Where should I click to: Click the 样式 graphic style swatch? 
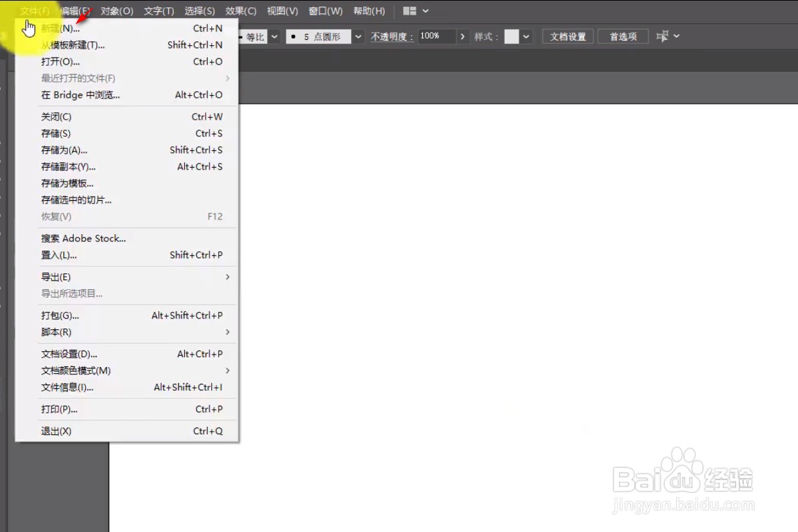(x=511, y=37)
